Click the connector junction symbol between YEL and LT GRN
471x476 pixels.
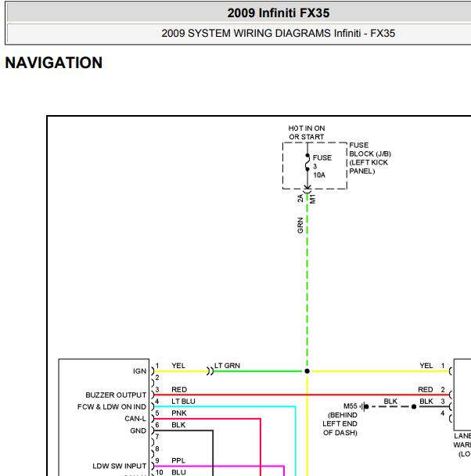point(210,371)
